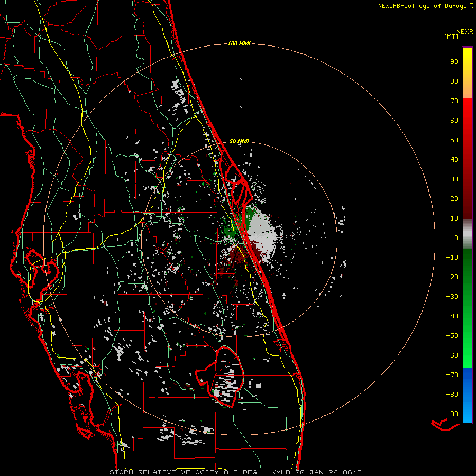Click the 100 NMI range ring label
The width and height of the screenshot is (476, 476).
click(239, 43)
